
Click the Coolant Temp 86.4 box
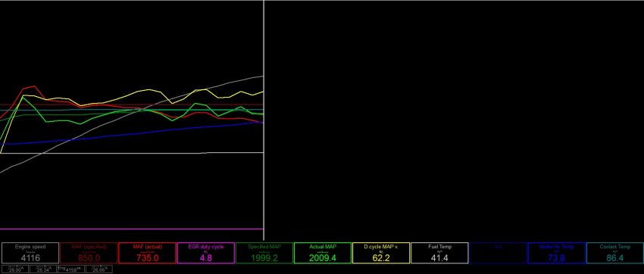point(615,253)
